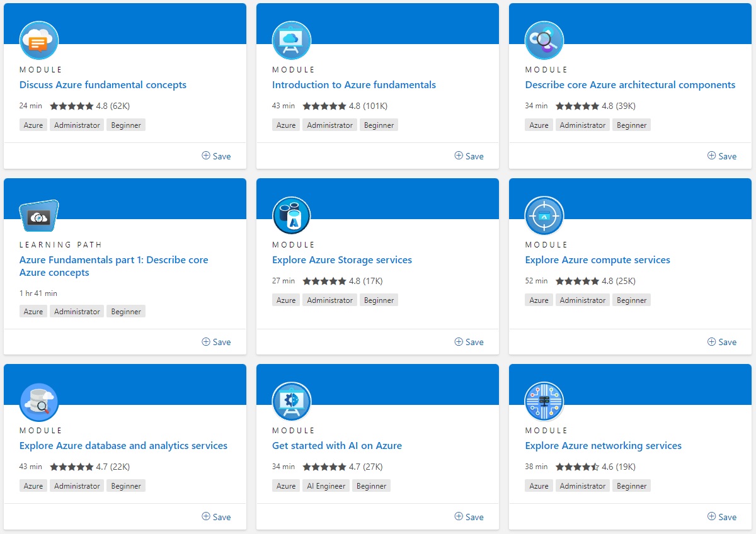Click the database and analytics services icon
Screen dimensions: 756x534
click(39, 402)
